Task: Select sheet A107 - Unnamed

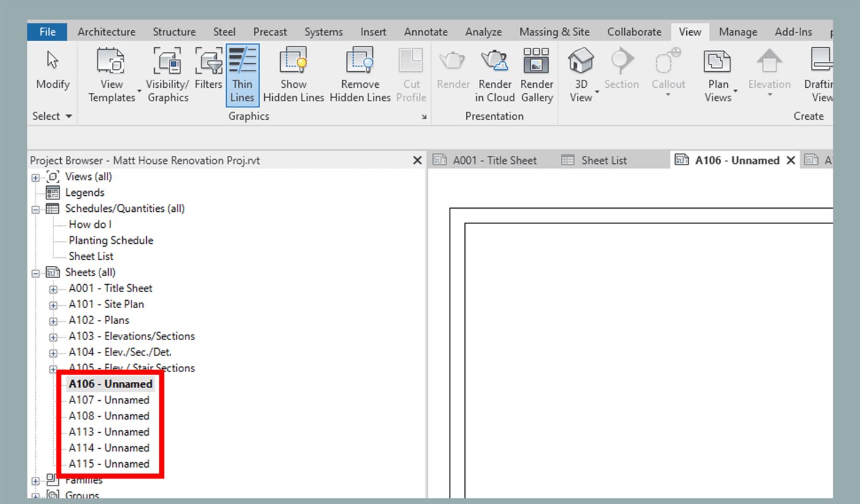Action: (109, 400)
